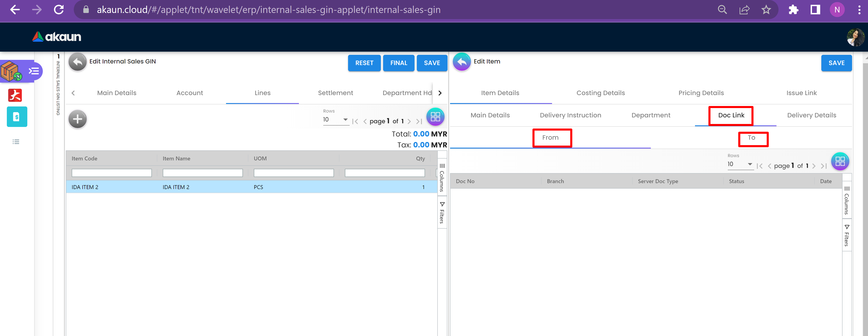Viewport: 868px width, 336px height.
Task: Click the Item Code filter input field
Action: point(112,173)
